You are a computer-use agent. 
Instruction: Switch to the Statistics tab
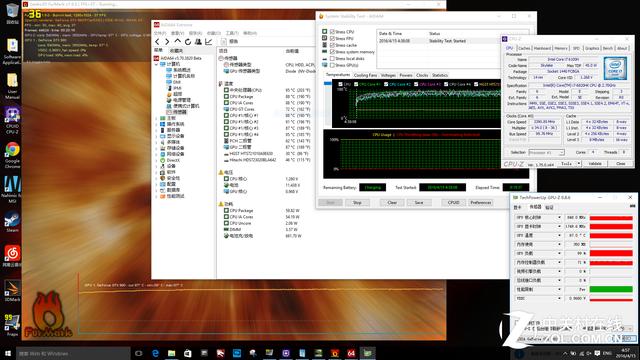coord(440,75)
